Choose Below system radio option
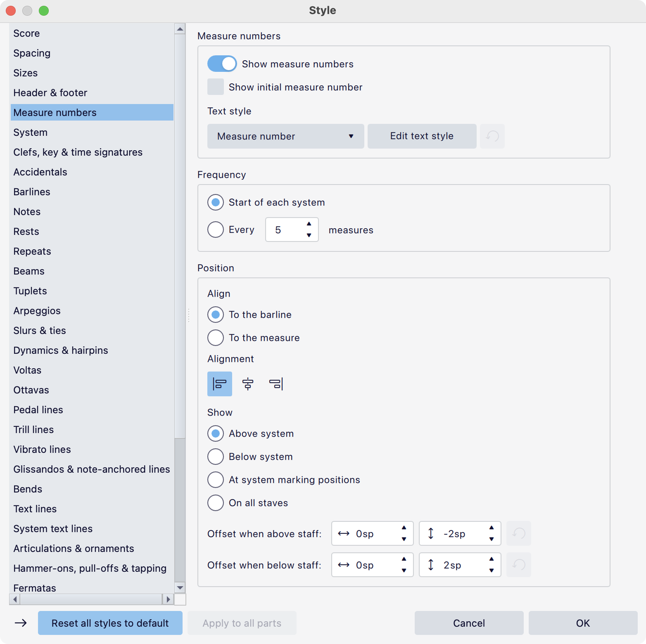The width and height of the screenshot is (646, 644). click(x=216, y=457)
